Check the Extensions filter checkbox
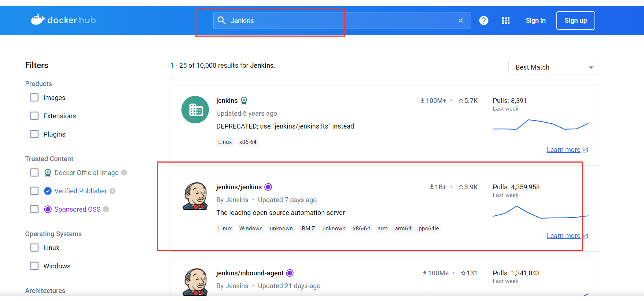Screen dimensions: 644x301 click(x=34, y=116)
